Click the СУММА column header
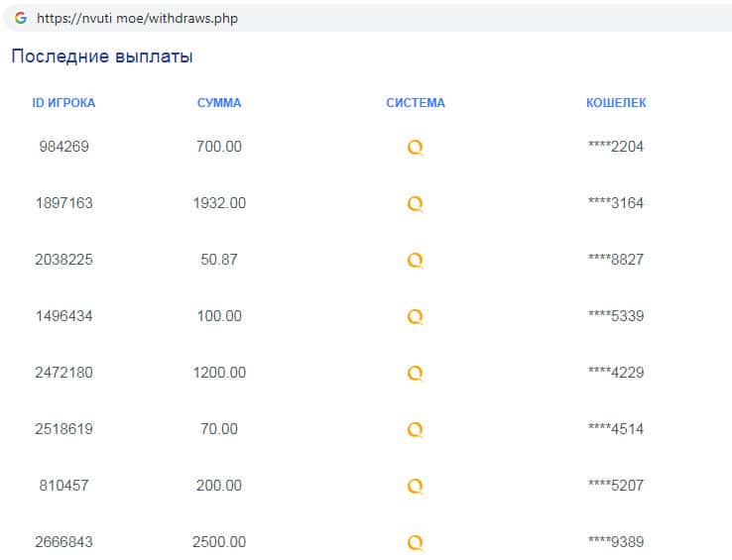The width and height of the screenshot is (732, 560). pyautogui.click(x=219, y=103)
